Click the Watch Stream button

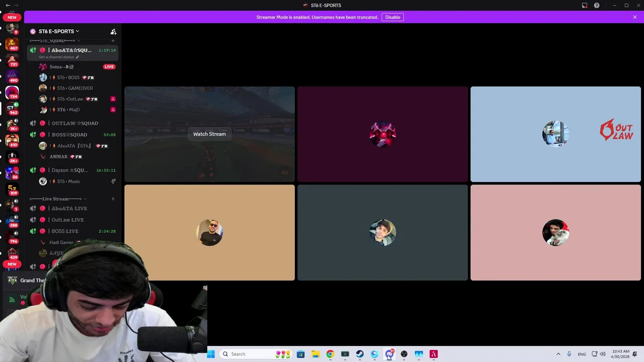(209, 134)
